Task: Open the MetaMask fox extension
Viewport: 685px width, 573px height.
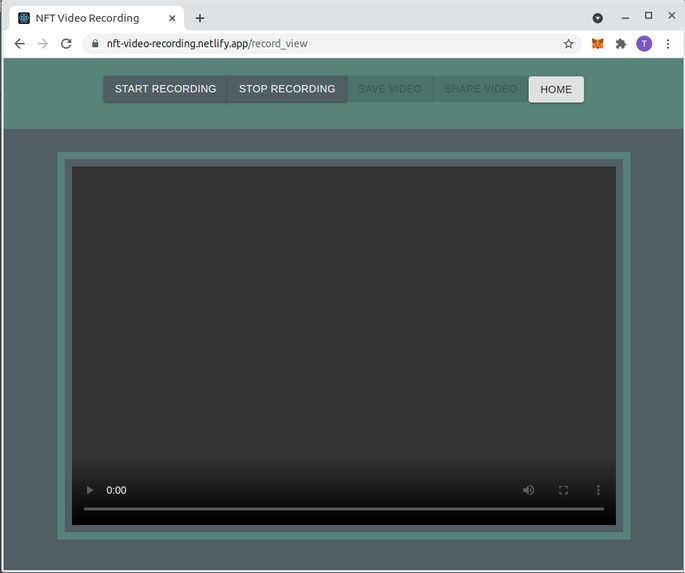Action: [598, 44]
